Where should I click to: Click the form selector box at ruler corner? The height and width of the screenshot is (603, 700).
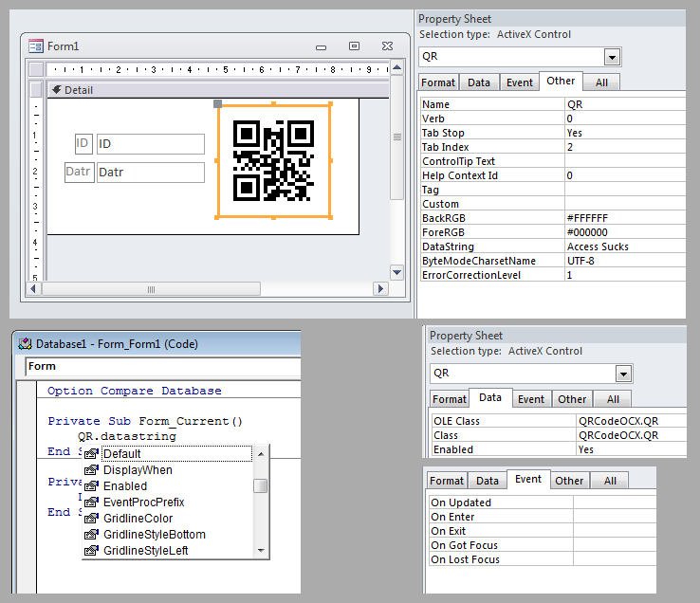tap(36, 69)
